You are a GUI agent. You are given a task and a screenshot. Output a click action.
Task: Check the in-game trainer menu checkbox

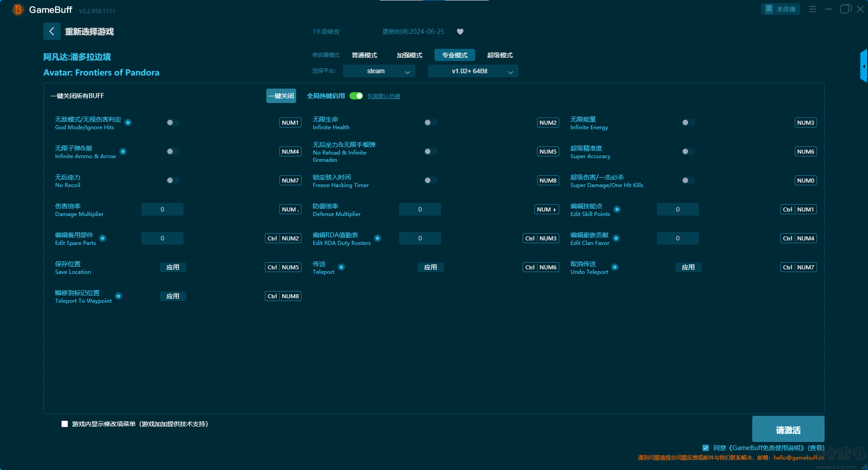[x=65, y=424]
